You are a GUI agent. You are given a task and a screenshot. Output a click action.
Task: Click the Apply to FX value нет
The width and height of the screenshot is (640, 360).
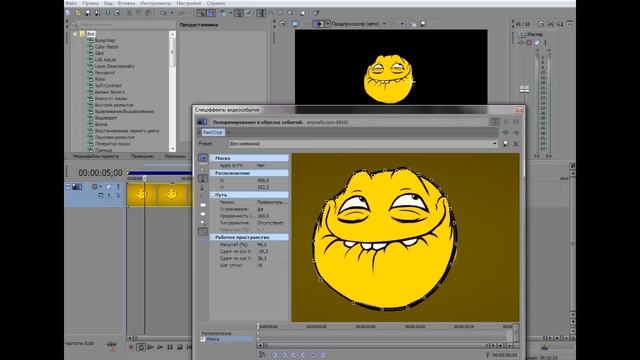click(261, 165)
